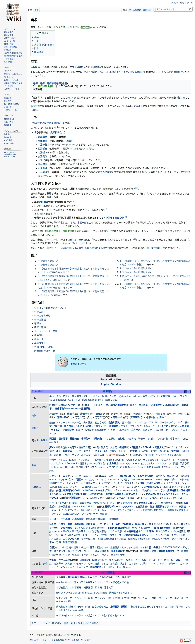This screenshot has width=195, height=644.
Task: Open the 親族 row header link
Action: [34, 415]
